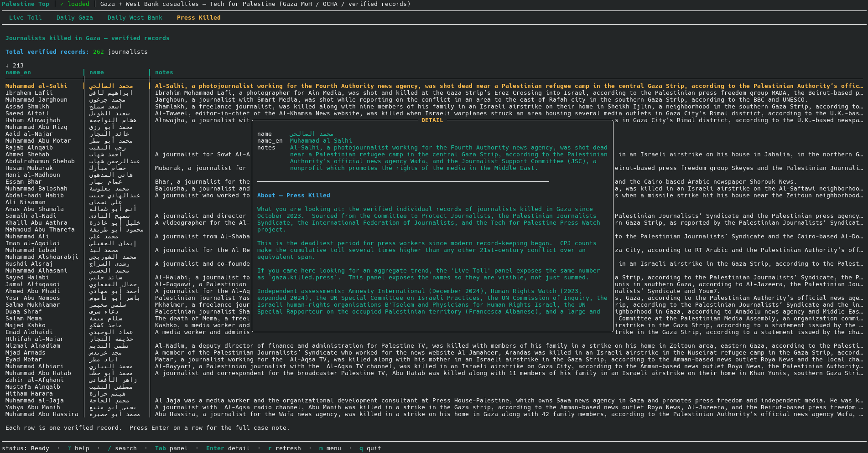Viewport: 868px width, 453px height.
Task: Click the About – Press Killed heading
Action: [x=293, y=196]
